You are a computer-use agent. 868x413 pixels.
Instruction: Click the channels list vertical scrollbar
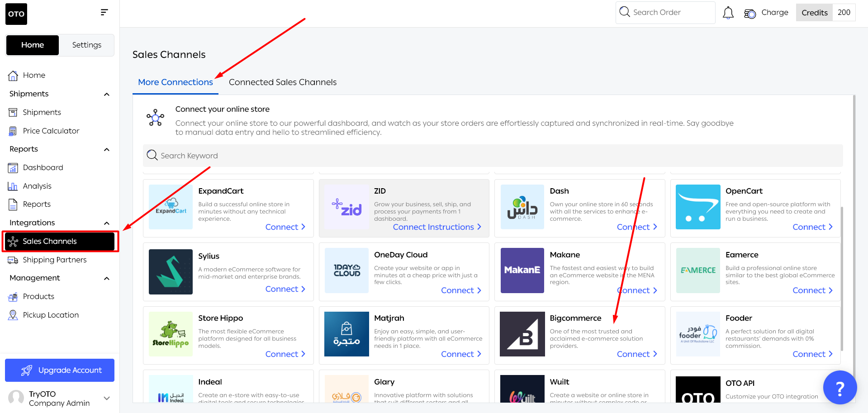(x=842, y=278)
